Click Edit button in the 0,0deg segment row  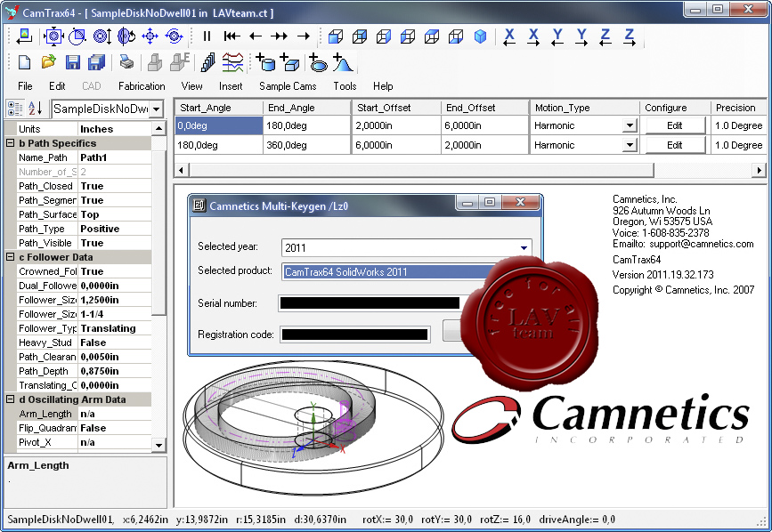[x=675, y=125]
